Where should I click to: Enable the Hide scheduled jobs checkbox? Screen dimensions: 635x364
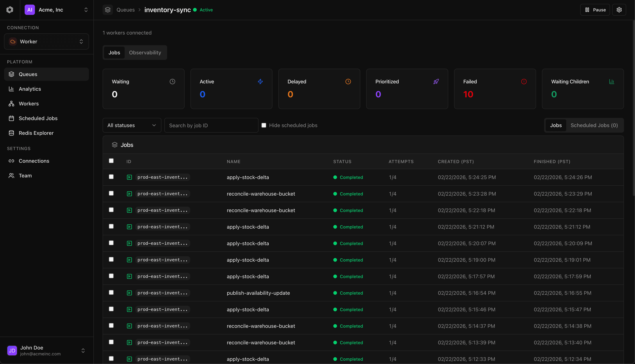click(x=264, y=125)
